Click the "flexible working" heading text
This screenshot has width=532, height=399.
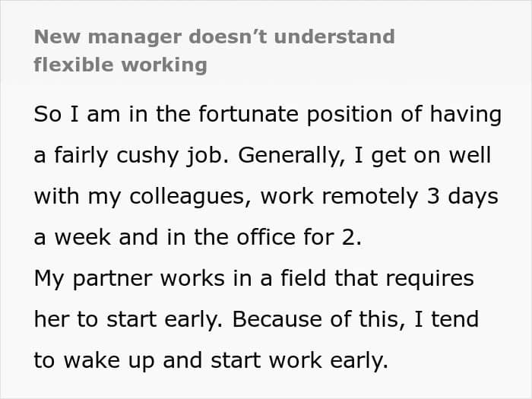coord(120,65)
